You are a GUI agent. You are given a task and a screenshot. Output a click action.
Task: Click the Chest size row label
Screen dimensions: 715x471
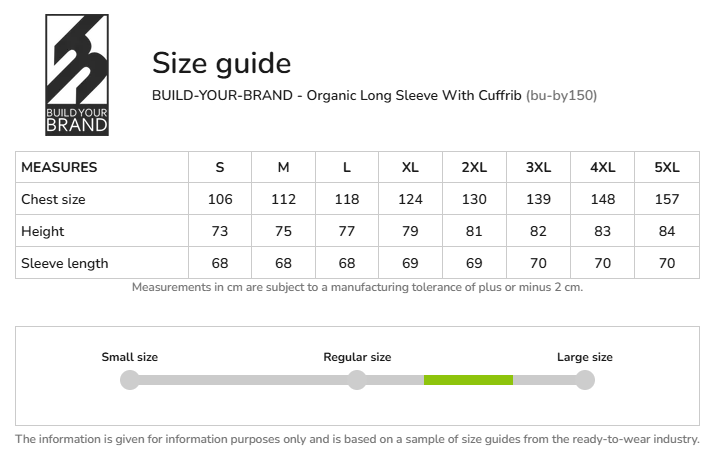pos(54,199)
